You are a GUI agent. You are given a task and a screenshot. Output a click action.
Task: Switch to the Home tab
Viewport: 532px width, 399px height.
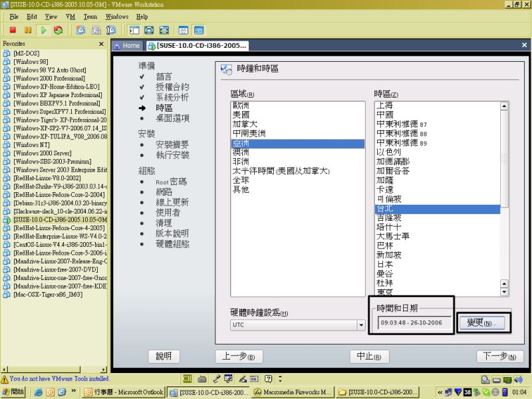128,46
